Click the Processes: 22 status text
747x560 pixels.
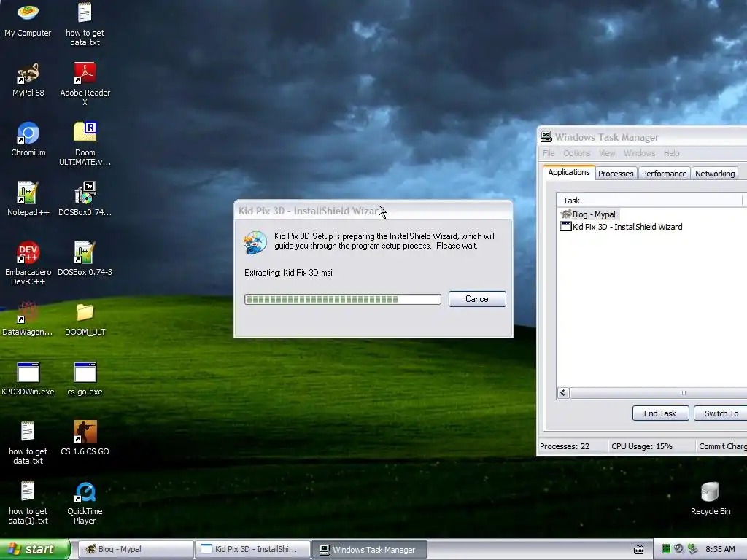click(x=565, y=446)
